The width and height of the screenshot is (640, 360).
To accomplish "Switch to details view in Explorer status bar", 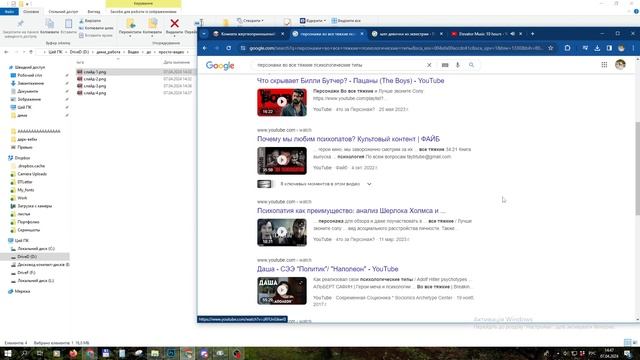I will tap(627, 342).
